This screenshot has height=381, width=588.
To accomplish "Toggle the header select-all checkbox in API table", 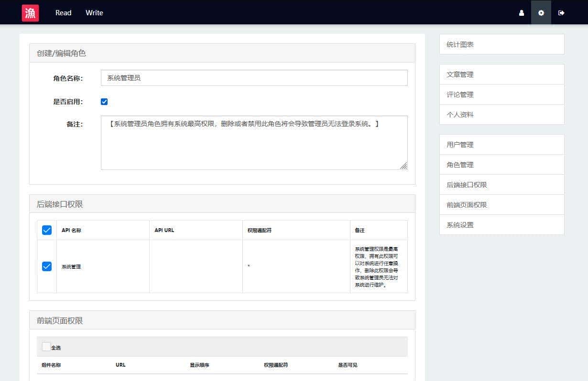I will click(46, 230).
